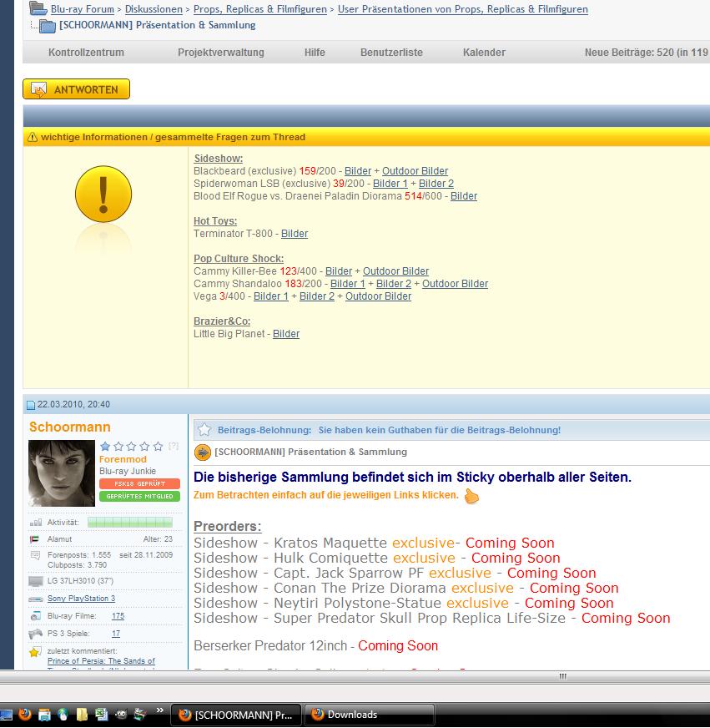This screenshot has height=728, width=710.
Task: Open Firefox from quick launch bar
Action: 25,715
